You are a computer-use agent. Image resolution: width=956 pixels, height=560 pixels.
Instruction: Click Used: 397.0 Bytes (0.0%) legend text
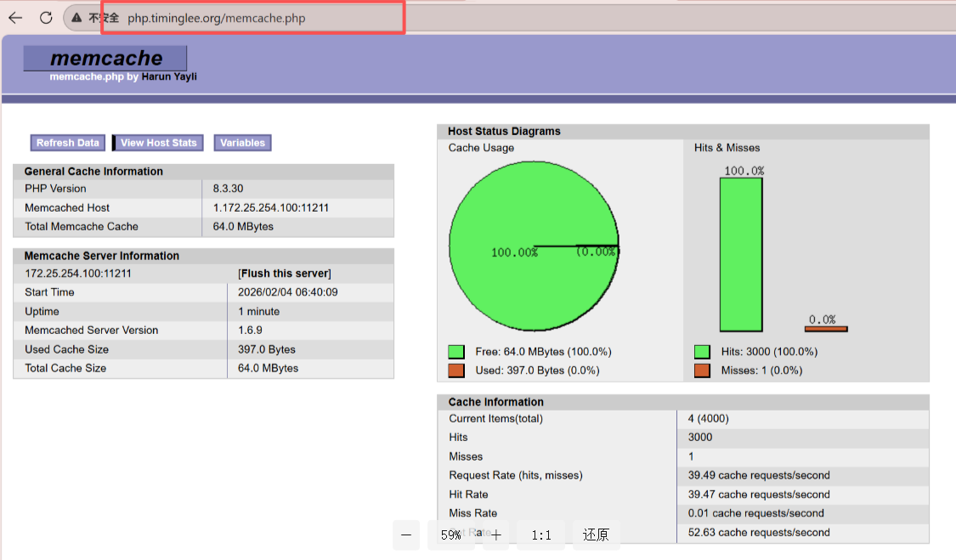tap(537, 371)
